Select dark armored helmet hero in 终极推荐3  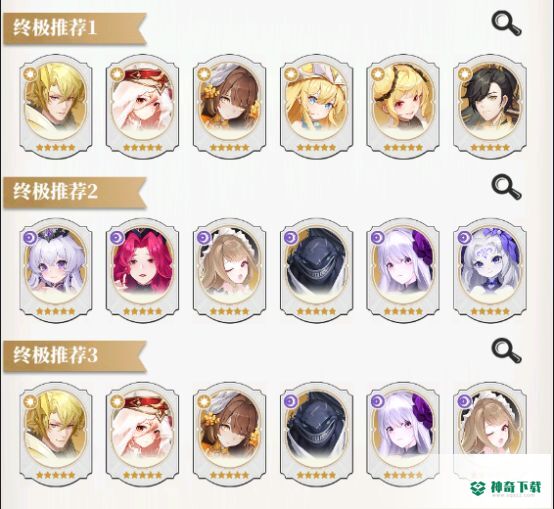(x=316, y=434)
